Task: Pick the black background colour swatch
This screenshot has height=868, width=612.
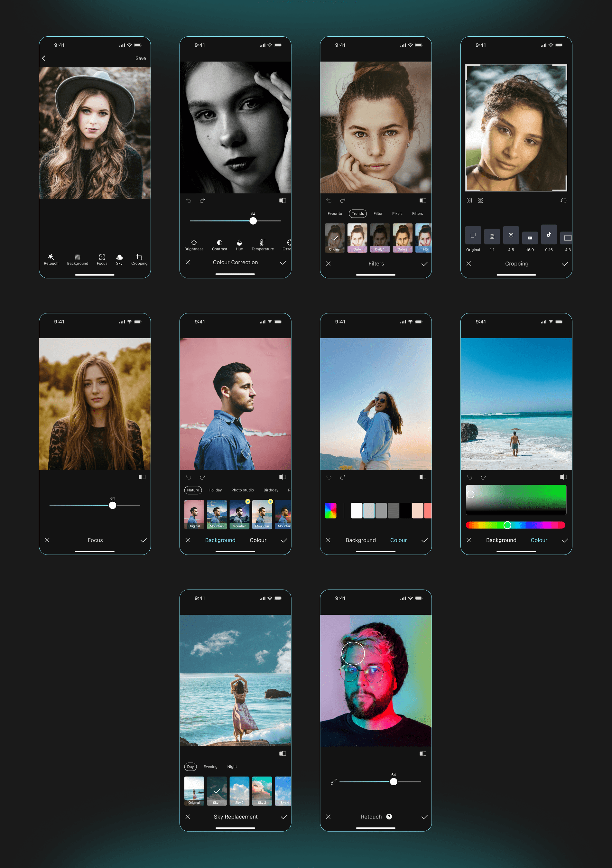Action: pyautogui.click(x=406, y=511)
